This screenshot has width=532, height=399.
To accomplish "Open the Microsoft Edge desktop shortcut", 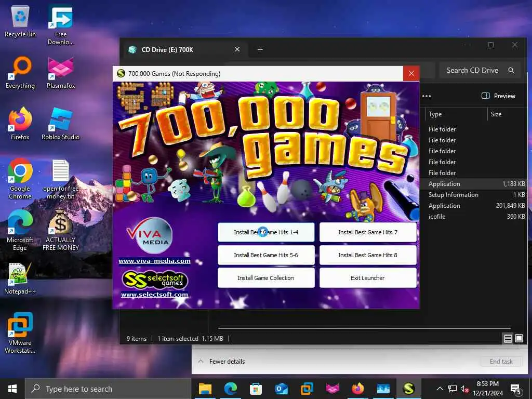I will click(20, 230).
